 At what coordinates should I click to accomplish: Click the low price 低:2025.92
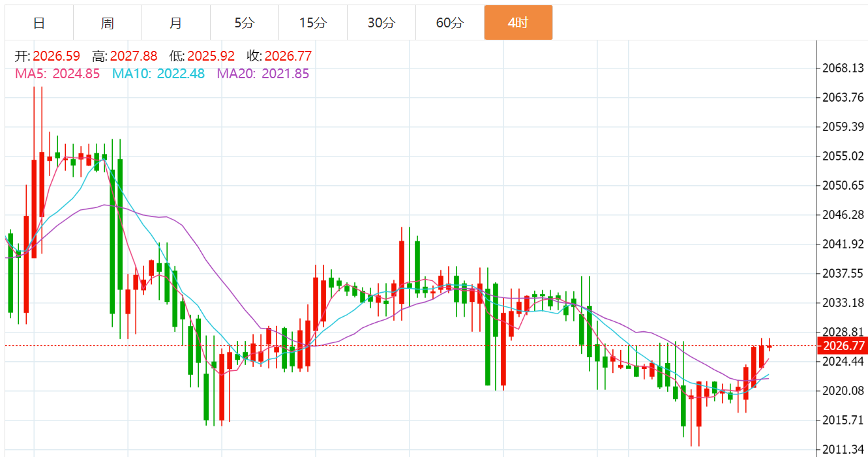[x=202, y=57]
